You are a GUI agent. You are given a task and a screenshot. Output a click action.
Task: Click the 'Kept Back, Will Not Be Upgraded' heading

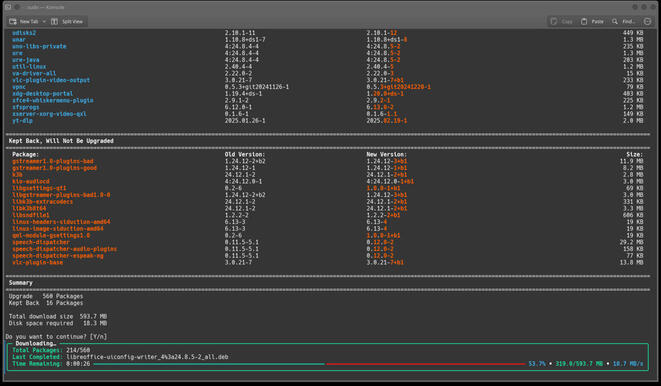coord(61,141)
